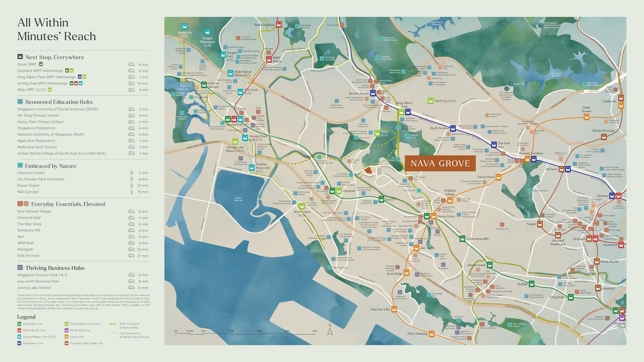
Task: Click the Kent Ridge station icon on the map
Action: (407, 273)
